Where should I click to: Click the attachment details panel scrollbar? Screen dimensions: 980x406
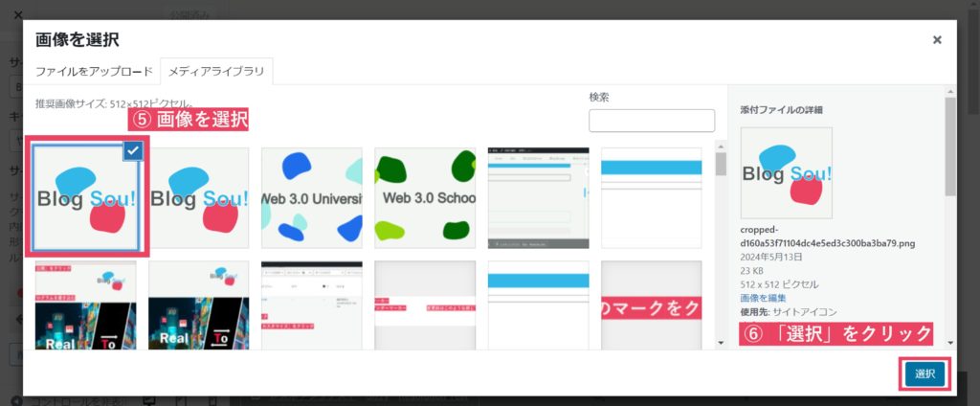[950, 144]
